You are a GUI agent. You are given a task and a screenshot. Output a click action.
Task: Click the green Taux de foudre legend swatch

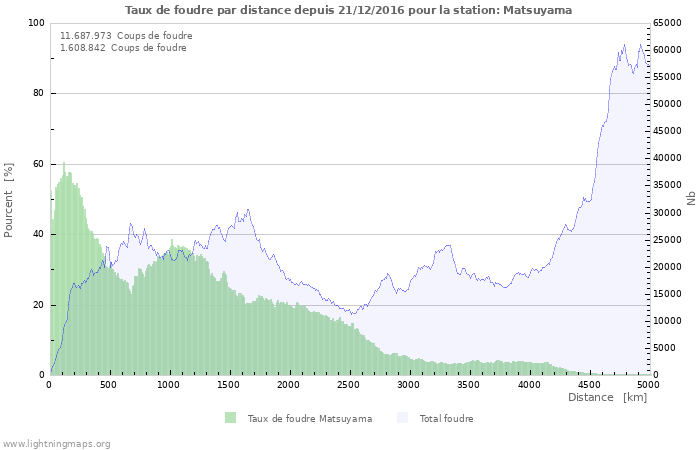click(231, 418)
